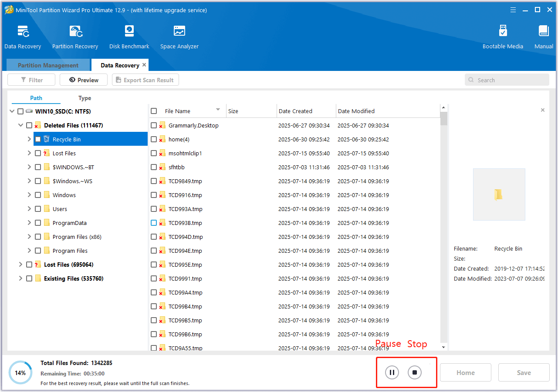The height and width of the screenshot is (392, 558).
Task: Pause the scan
Action: tap(392, 372)
